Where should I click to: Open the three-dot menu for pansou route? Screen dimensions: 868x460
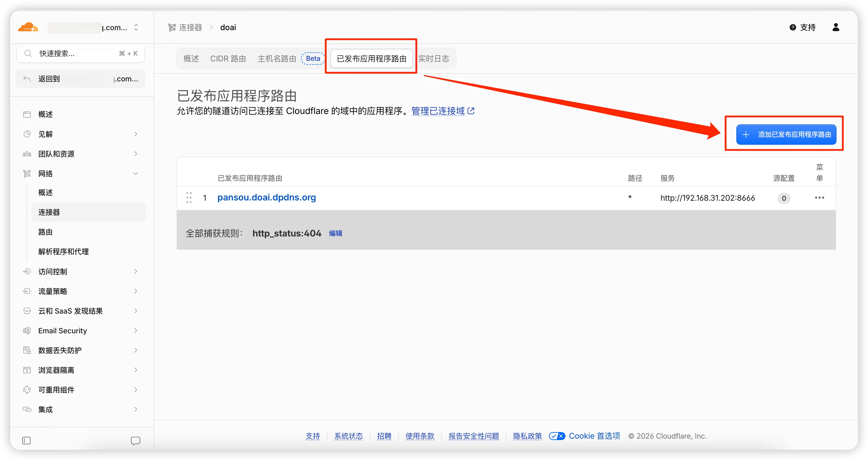[x=819, y=198]
